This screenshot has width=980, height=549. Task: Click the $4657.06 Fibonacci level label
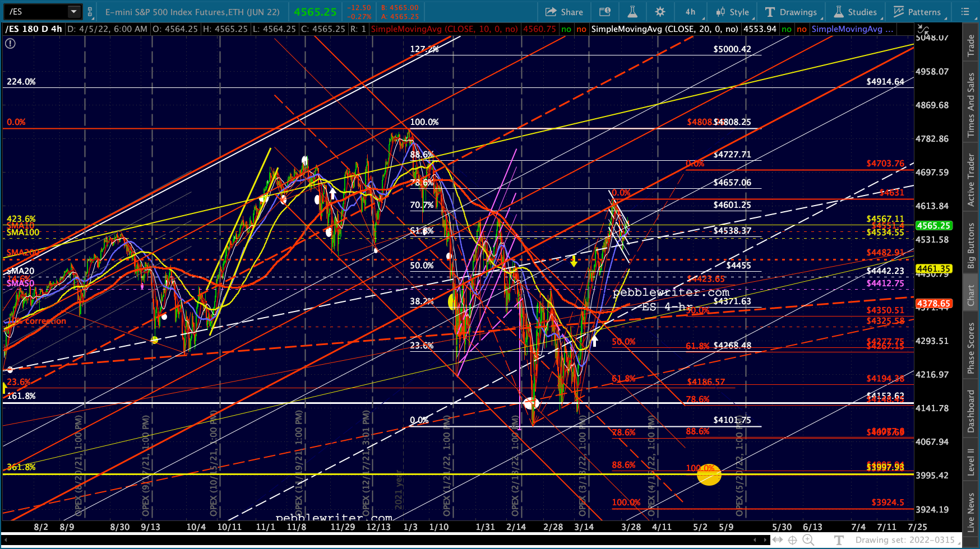pos(732,183)
